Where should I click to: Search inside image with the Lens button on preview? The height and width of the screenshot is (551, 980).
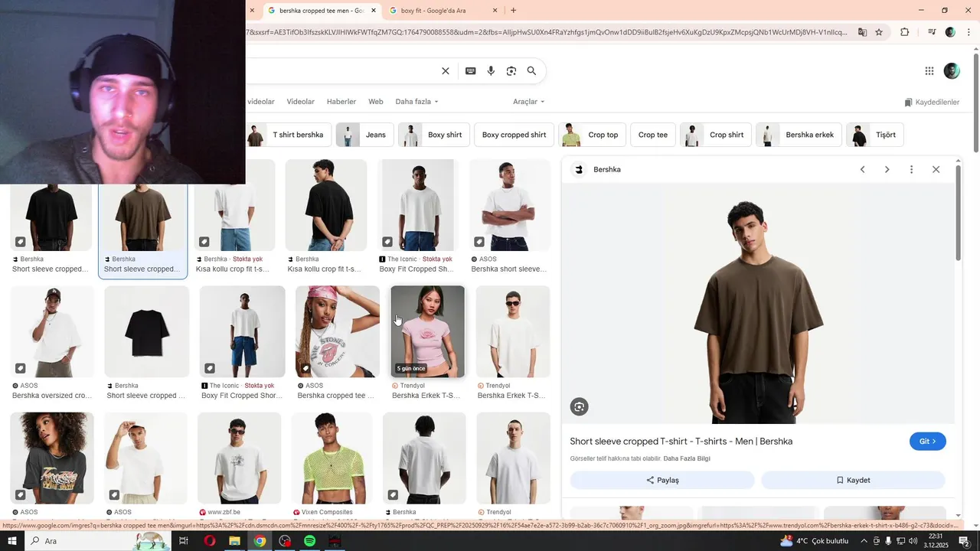coord(580,407)
